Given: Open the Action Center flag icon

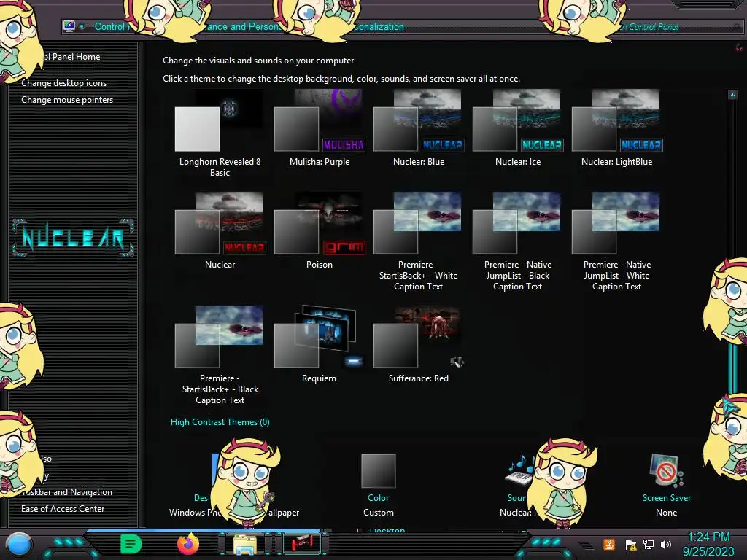Looking at the screenshot, I should pos(631,544).
